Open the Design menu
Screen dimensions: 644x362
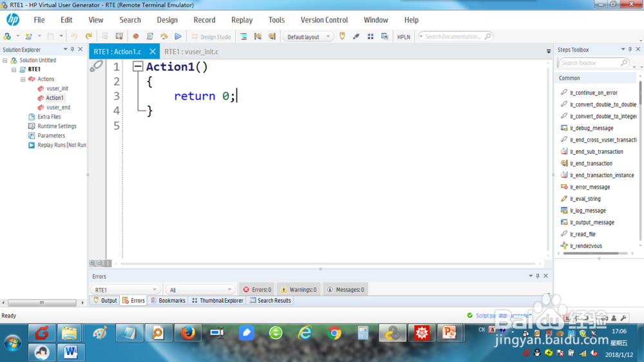(x=167, y=20)
